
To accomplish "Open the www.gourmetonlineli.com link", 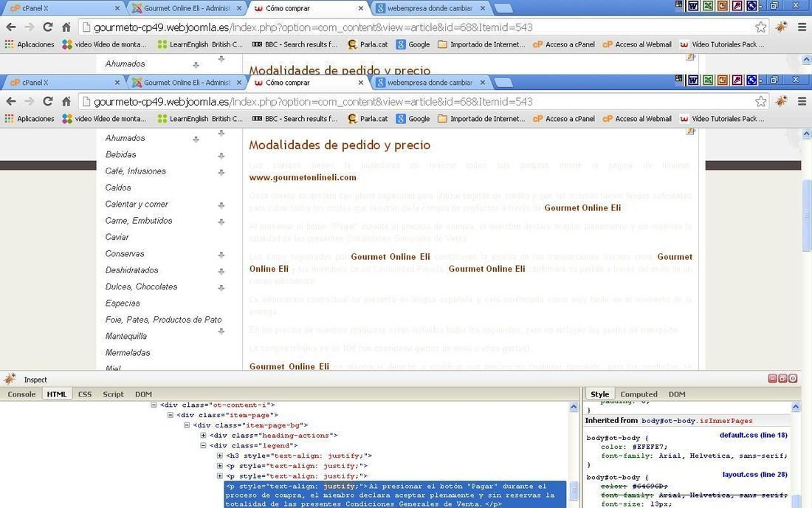I will click(x=303, y=177).
